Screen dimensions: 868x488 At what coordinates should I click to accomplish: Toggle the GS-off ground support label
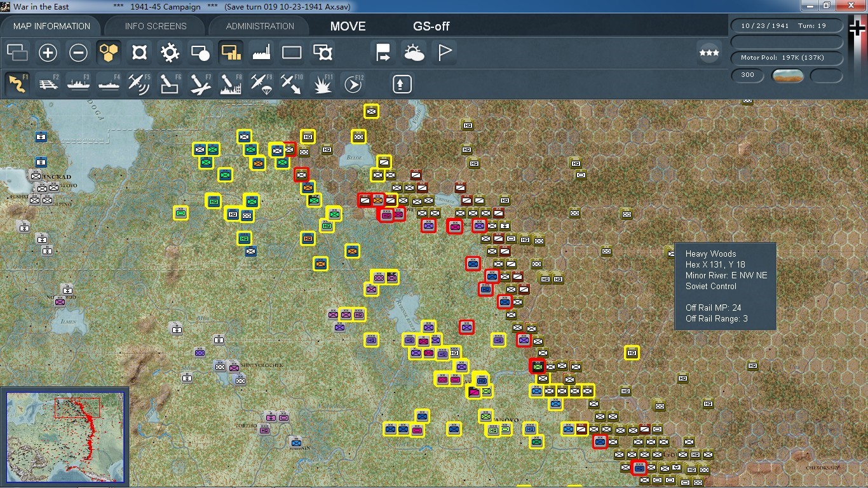click(x=431, y=26)
